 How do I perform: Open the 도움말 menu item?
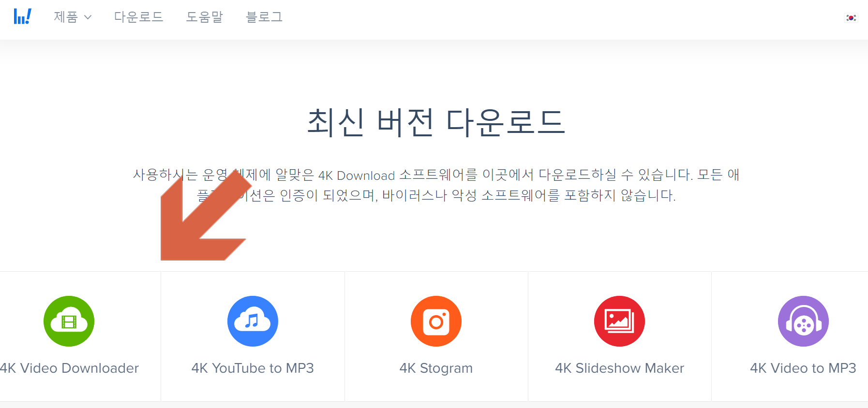(x=204, y=17)
